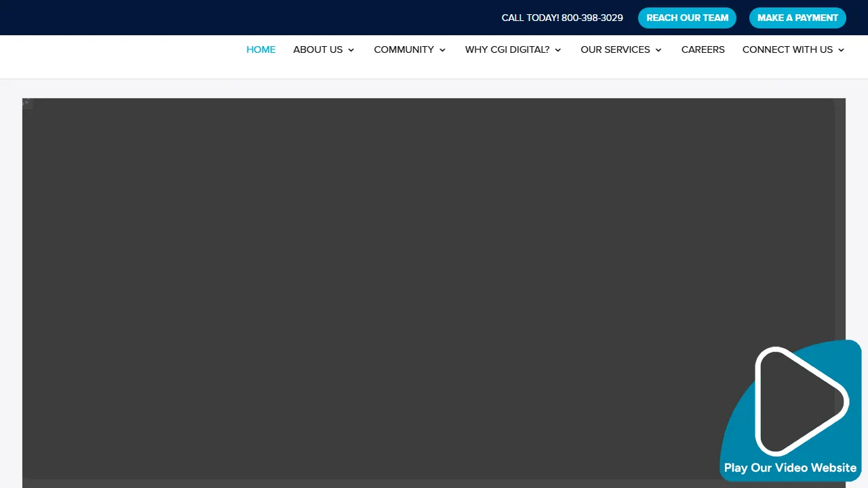
Task: Click the CONNECT WITH US menu entry
Action: tap(787, 49)
